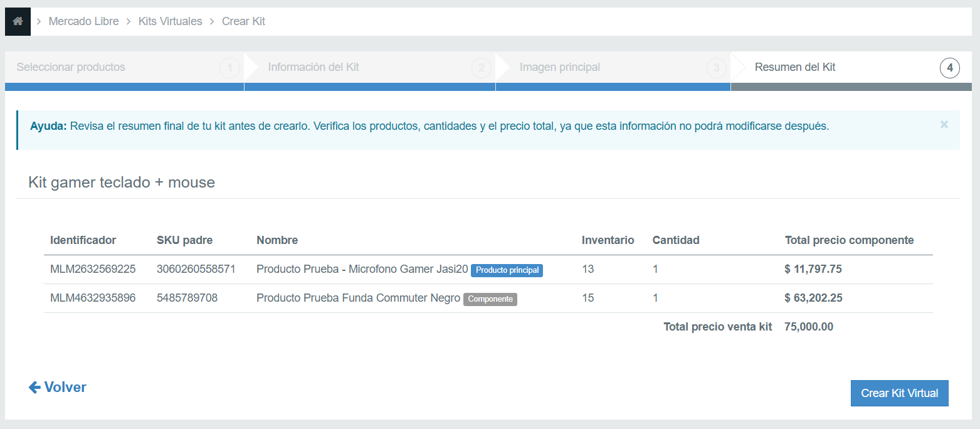Click Crear Kit breadcrumb item
This screenshot has width=980, height=429.
pyautogui.click(x=243, y=21)
